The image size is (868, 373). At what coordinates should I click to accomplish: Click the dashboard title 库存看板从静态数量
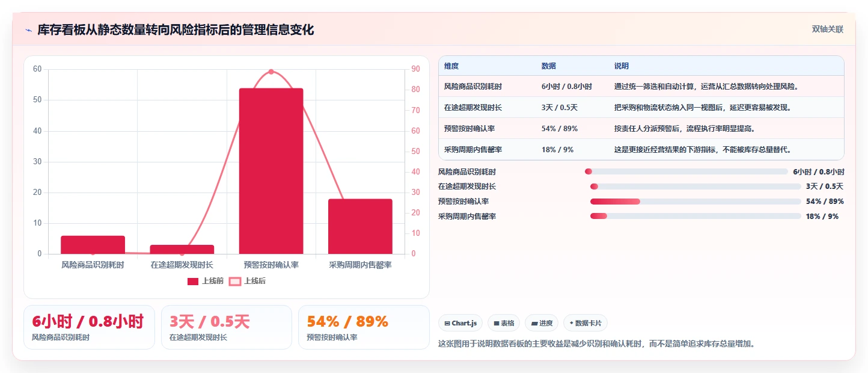(x=176, y=30)
